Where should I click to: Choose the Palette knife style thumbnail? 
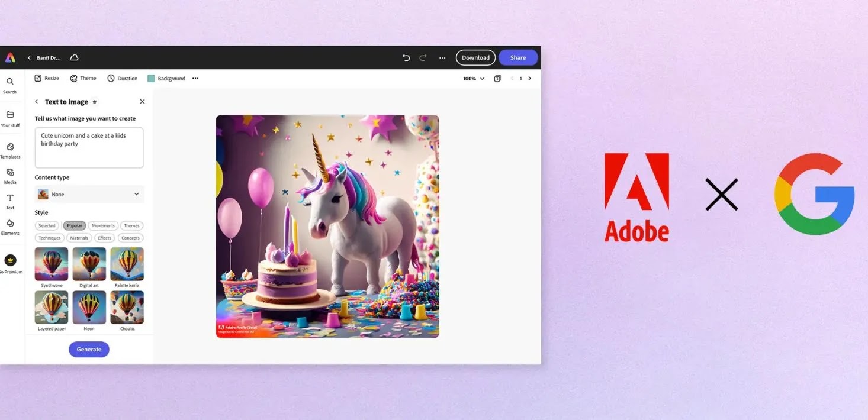(127, 264)
